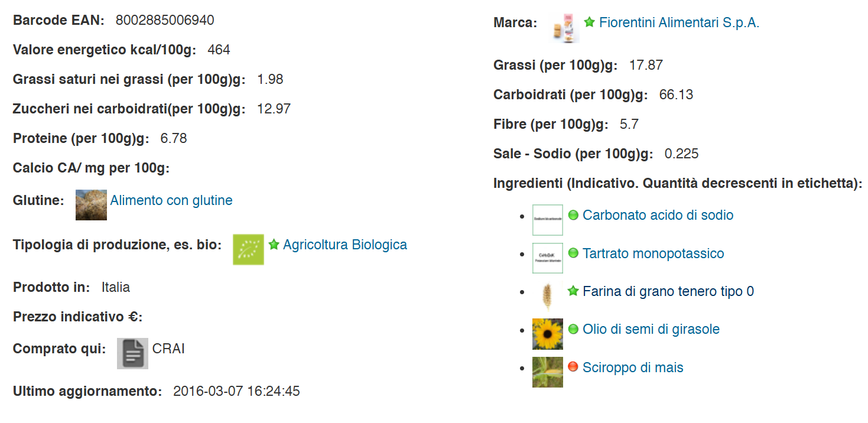Click the Carbonato acido di sodio thumbnail

547,220
